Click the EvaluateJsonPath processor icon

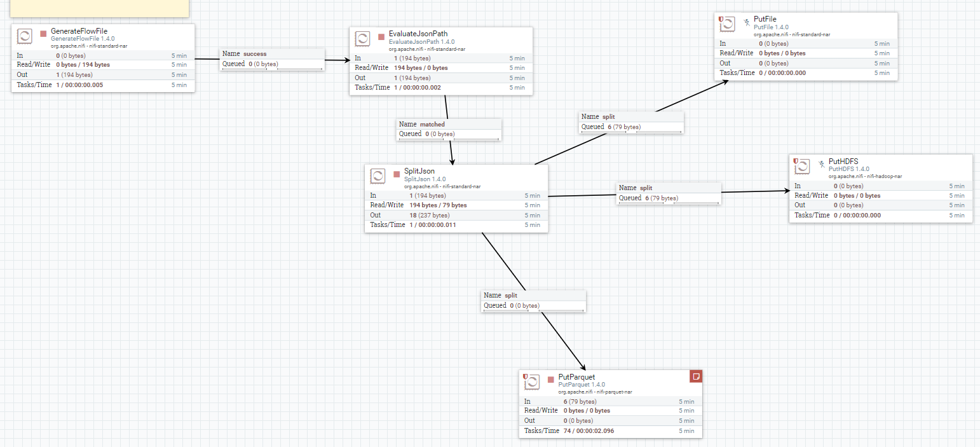(362, 38)
